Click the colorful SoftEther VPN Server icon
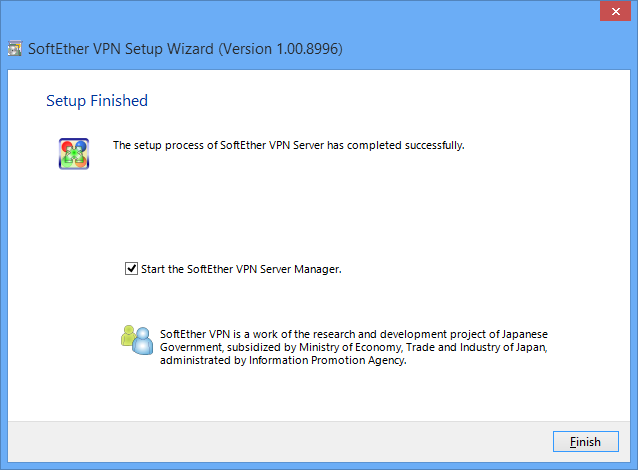 [x=74, y=153]
